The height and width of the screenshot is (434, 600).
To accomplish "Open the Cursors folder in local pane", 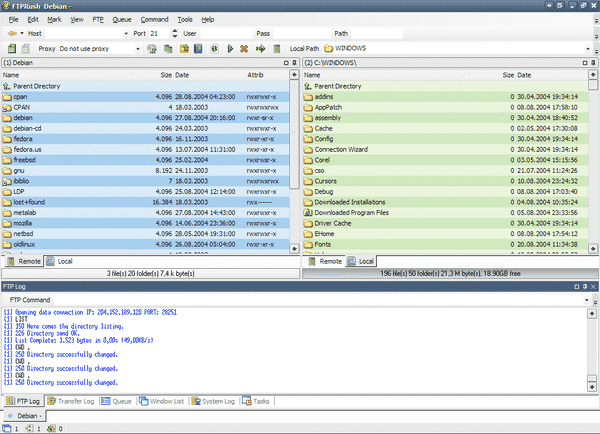I will pos(328,180).
